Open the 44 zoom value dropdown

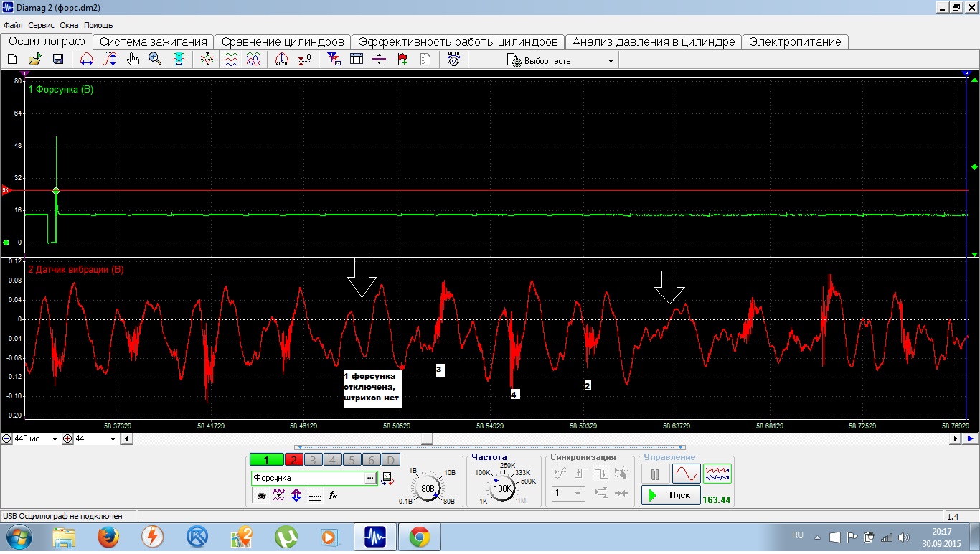[x=114, y=439]
